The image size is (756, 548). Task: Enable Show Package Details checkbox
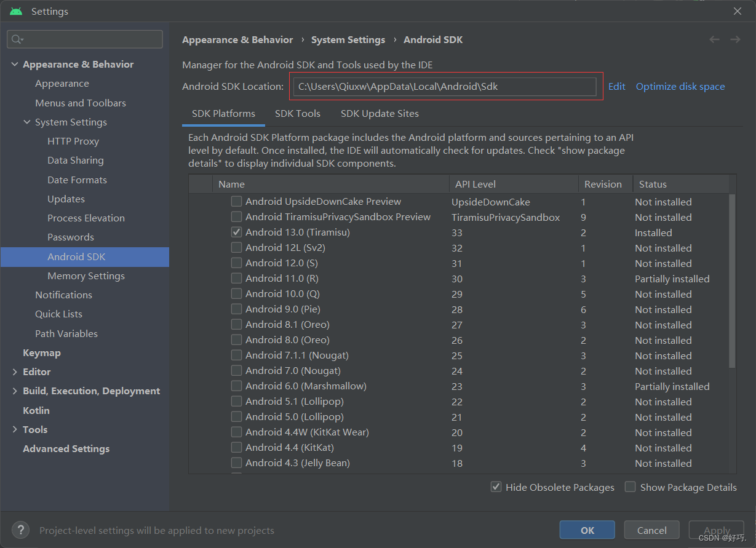(x=630, y=486)
